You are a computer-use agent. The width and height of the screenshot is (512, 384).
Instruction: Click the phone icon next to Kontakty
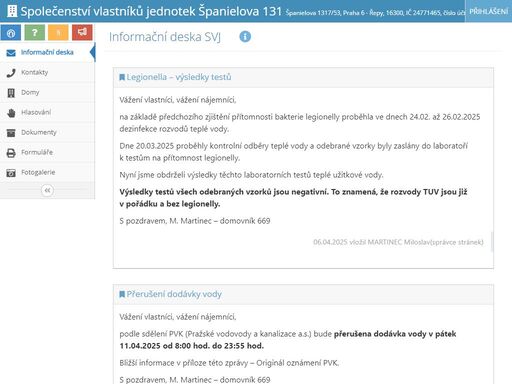[x=11, y=73]
